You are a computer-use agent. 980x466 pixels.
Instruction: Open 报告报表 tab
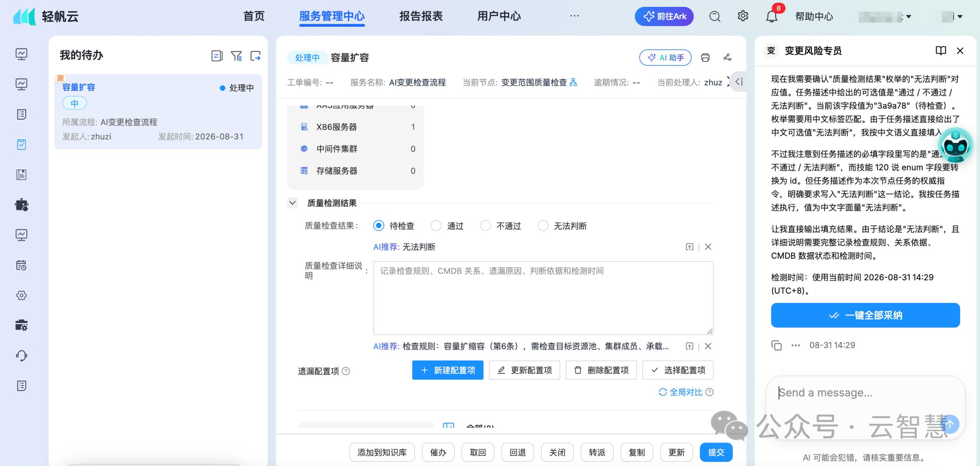421,16
